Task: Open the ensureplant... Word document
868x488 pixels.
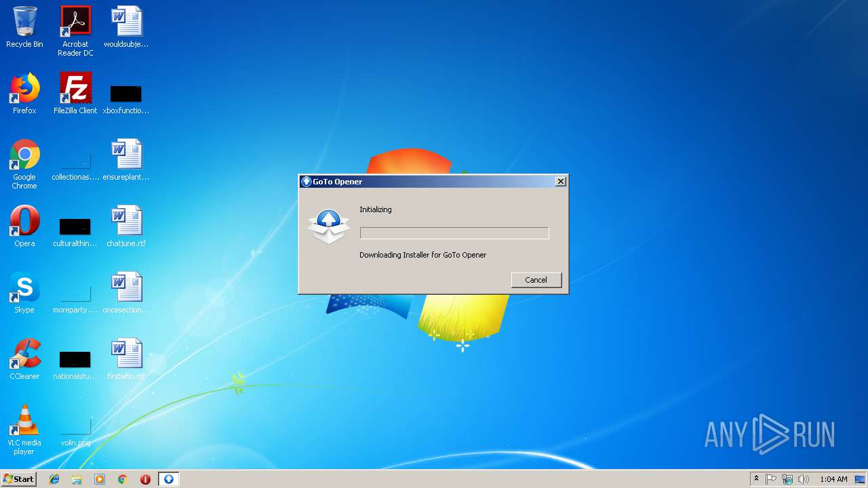Action: (126, 160)
